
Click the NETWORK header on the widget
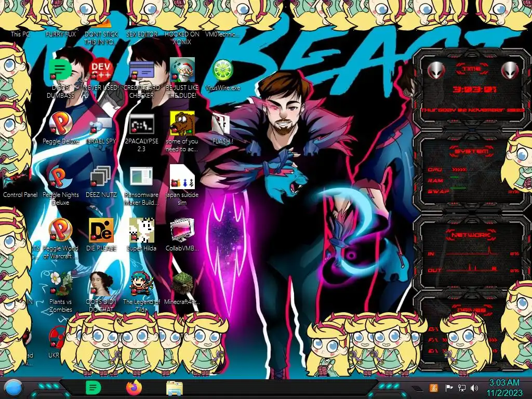pos(471,234)
